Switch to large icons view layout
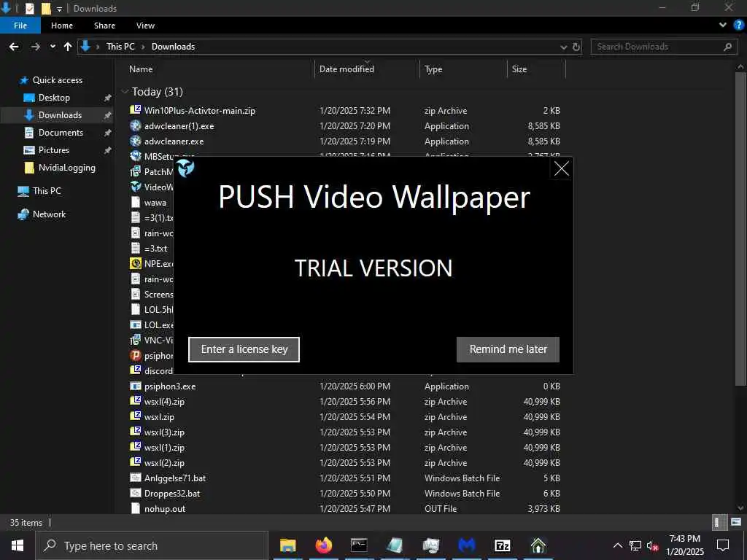 [x=735, y=522]
